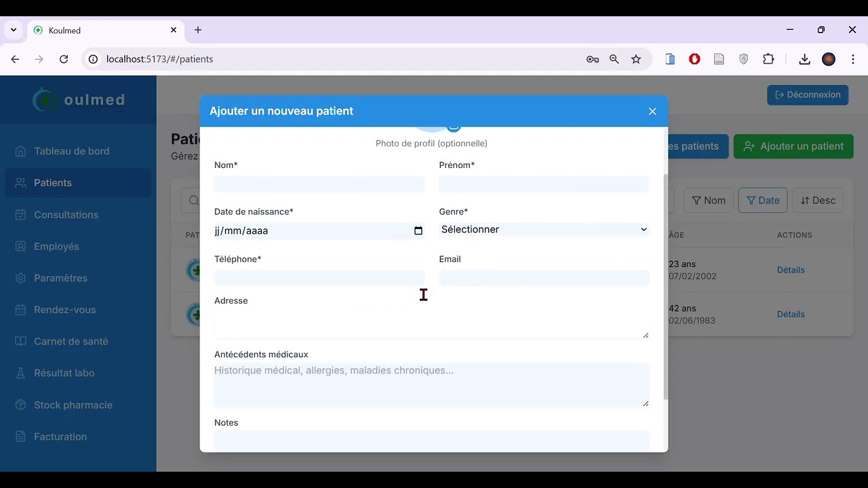Open the Genre Sélectionner dropdown
This screenshot has width=868, height=488.
[x=544, y=230]
